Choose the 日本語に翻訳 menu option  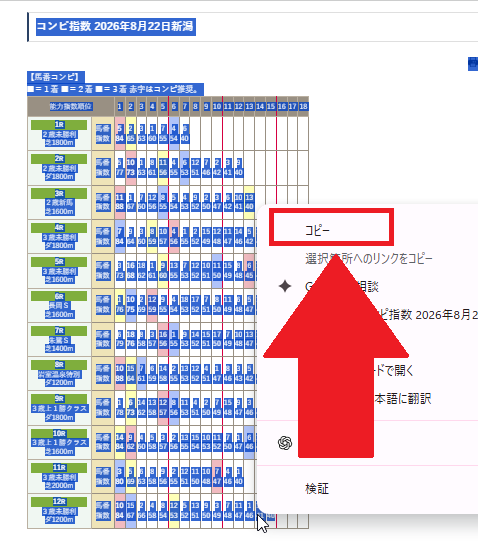pyautogui.click(x=402, y=399)
